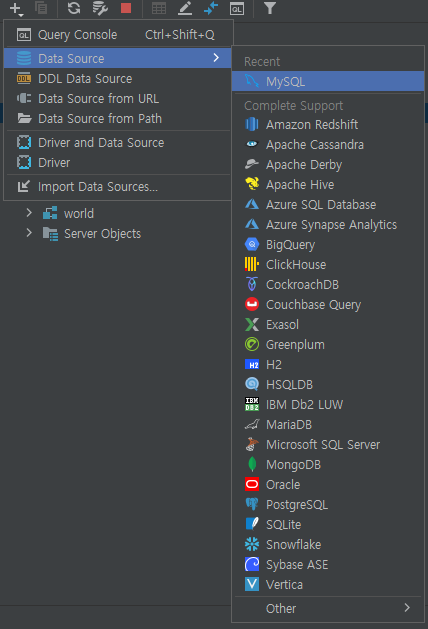Click the Edit Data table icon
Image resolution: width=428 pixels, height=629 pixels.
159,8
